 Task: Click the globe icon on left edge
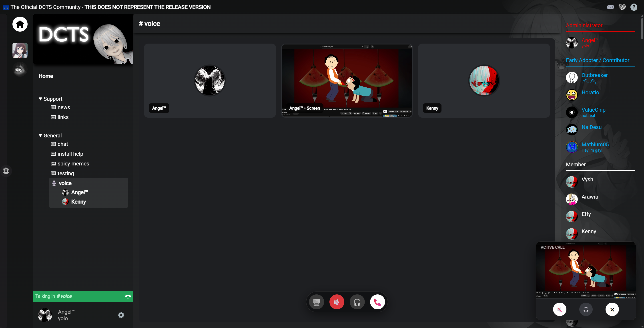(6, 171)
